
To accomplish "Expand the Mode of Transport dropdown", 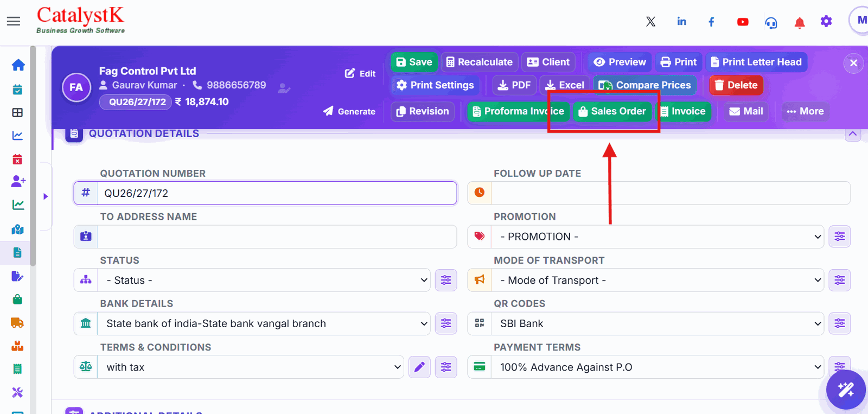I will 658,280.
